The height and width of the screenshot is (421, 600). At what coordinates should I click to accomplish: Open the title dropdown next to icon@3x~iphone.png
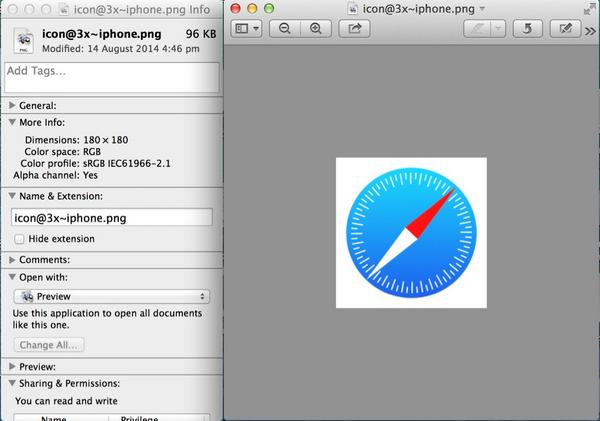482,8
